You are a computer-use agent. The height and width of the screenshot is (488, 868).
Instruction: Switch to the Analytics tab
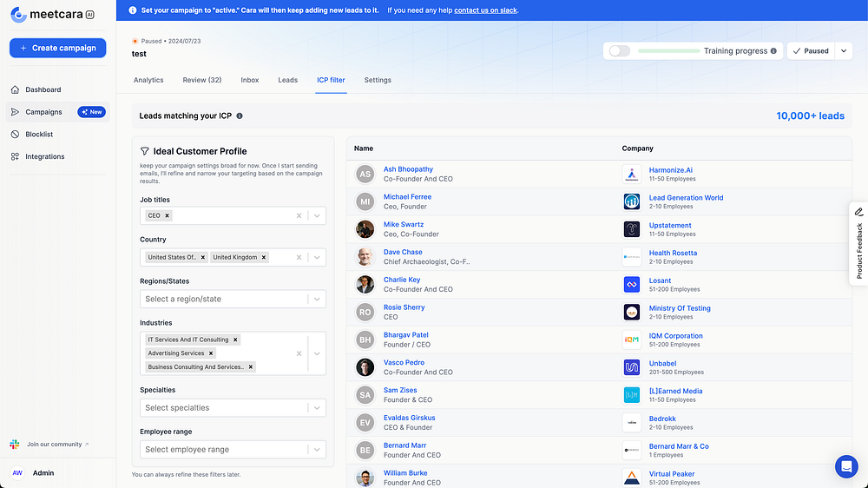148,80
